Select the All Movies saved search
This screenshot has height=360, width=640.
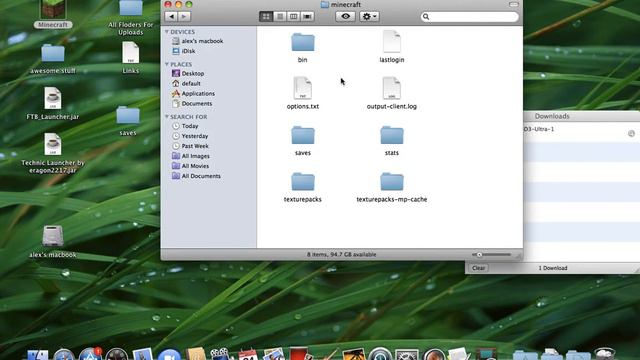(x=191, y=166)
